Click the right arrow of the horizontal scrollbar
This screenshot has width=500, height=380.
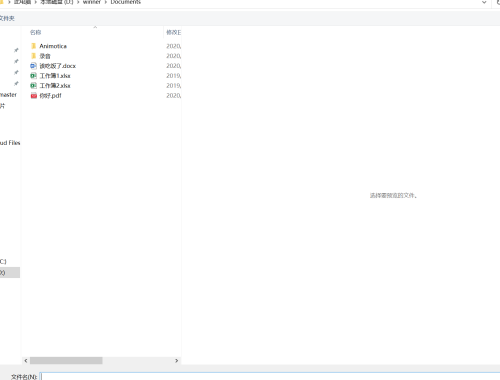tap(177, 361)
